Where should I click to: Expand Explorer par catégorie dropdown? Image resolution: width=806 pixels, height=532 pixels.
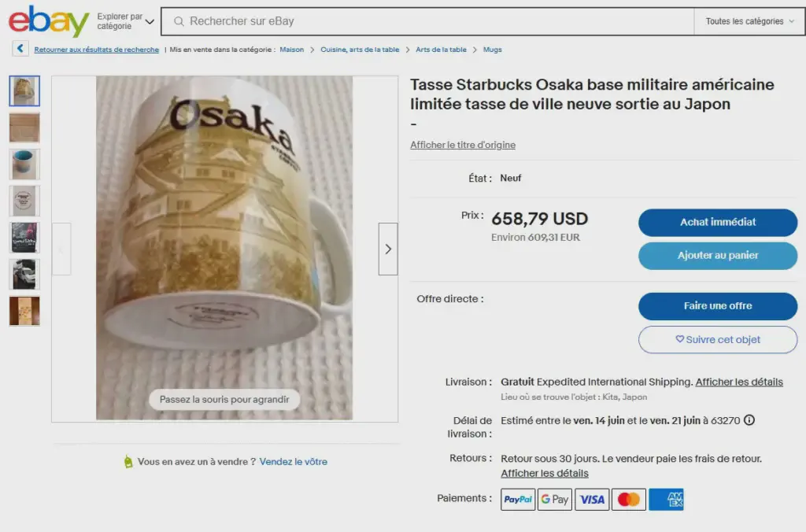[125, 21]
